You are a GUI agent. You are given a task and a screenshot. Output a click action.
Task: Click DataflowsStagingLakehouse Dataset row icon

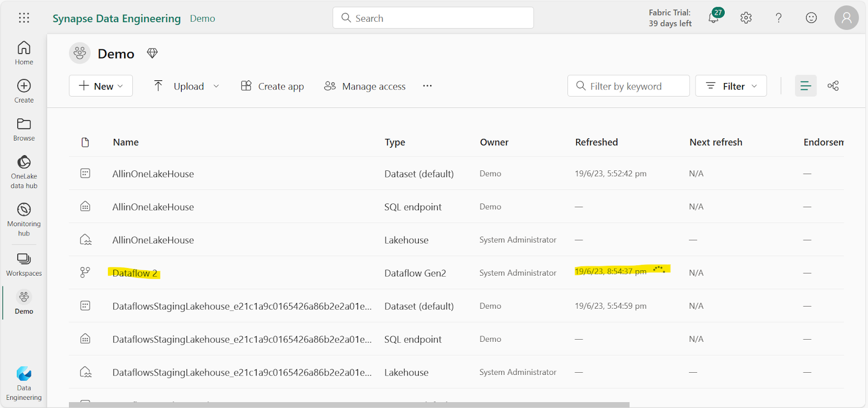click(x=85, y=305)
